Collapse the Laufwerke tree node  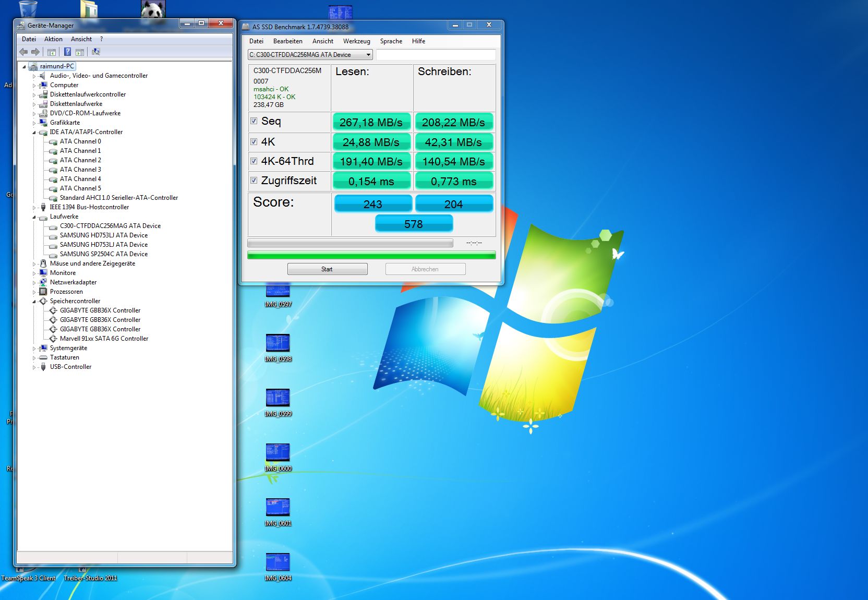pos(34,217)
